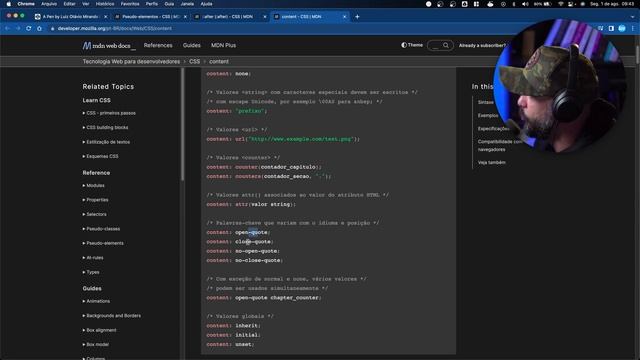
Task: Click 'no-close-quote' code line text
Action: (x=258, y=260)
